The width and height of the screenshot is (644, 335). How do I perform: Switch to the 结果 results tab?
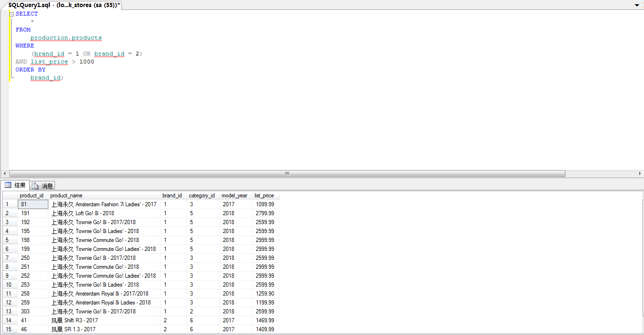click(x=15, y=186)
